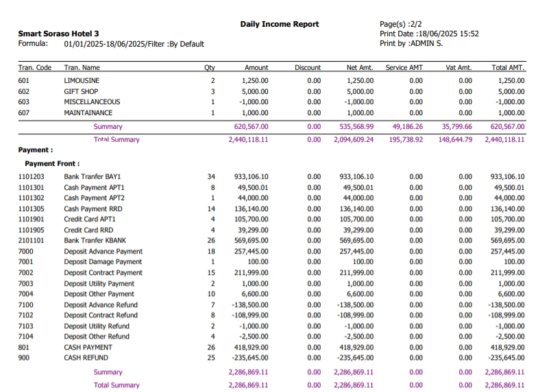Screen dimensions: 538x392
Task: Click Deposit Damage Payment row name
Action: click(x=103, y=262)
